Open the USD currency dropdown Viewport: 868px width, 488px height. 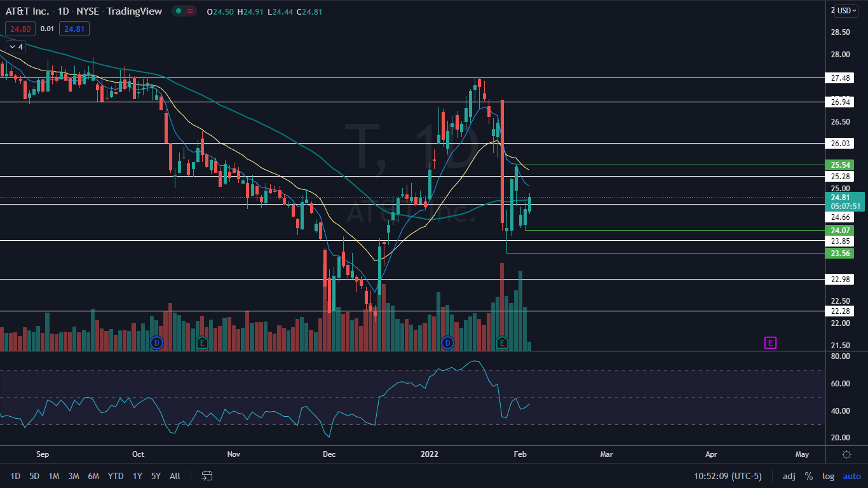tap(847, 11)
